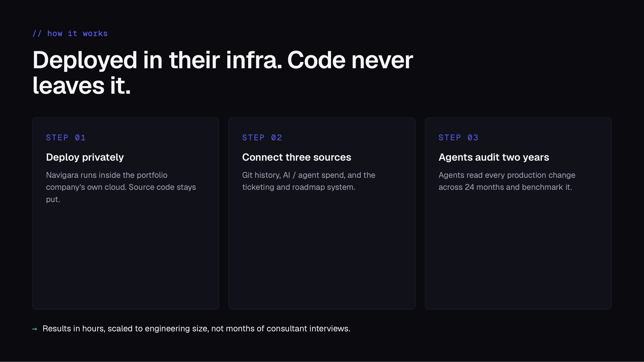Click 'Results in hours, scaled to engineering size' line

[x=196, y=329]
